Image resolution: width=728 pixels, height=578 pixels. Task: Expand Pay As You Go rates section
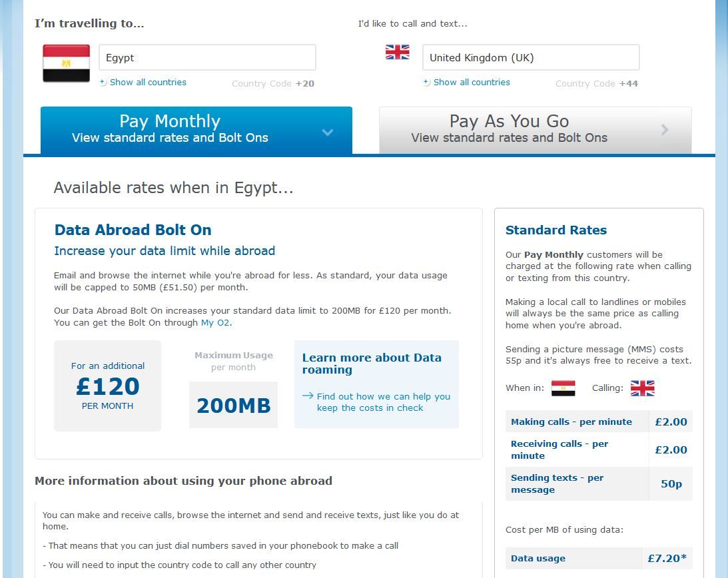tap(508, 130)
